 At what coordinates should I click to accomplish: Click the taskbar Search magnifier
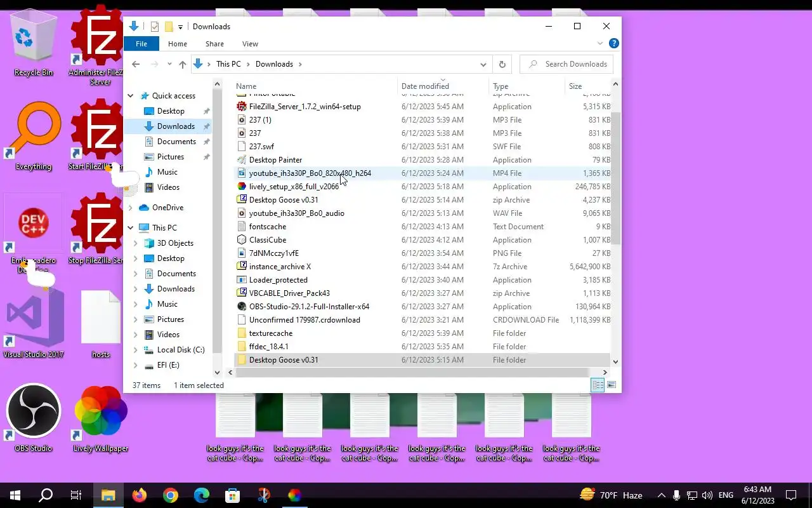[x=46, y=495]
